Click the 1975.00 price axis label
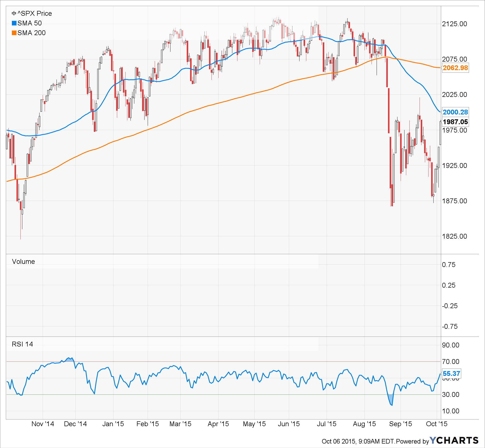Screen dimensions: 485x448 (454, 130)
